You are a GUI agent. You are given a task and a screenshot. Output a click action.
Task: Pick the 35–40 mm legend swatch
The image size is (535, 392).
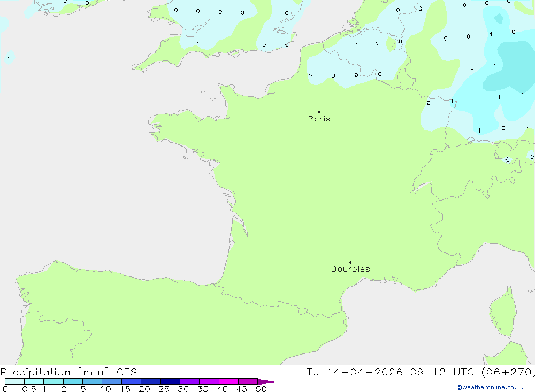(209, 381)
